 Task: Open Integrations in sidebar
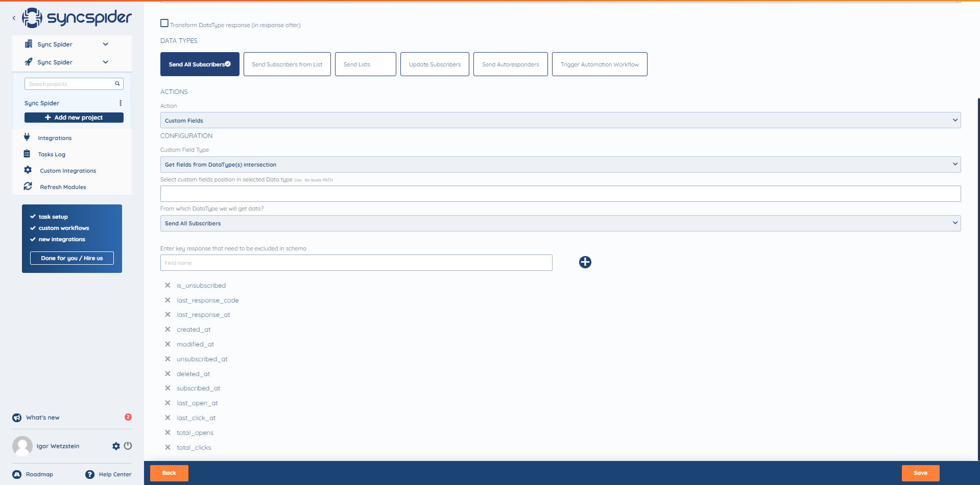click(x=55, y=138)
